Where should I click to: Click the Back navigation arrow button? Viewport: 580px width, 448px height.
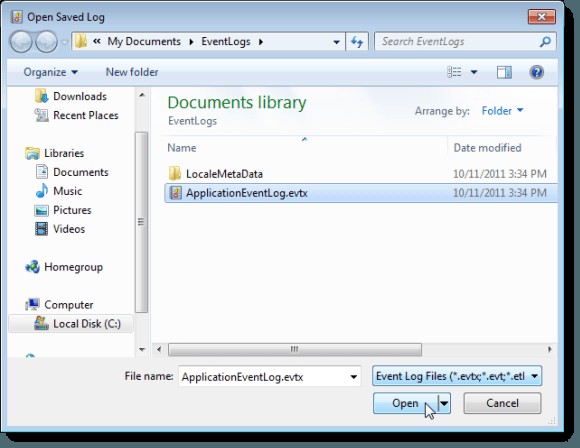[x=21, y=41]
